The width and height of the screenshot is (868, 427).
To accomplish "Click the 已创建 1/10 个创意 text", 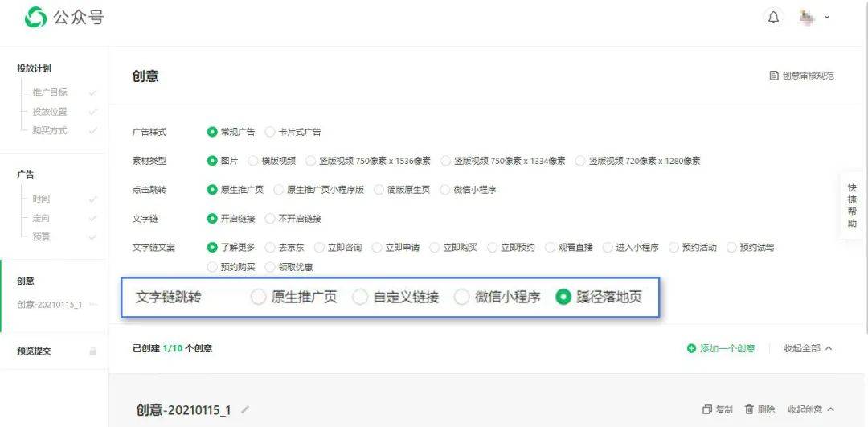I will click(x=173, y=348).
